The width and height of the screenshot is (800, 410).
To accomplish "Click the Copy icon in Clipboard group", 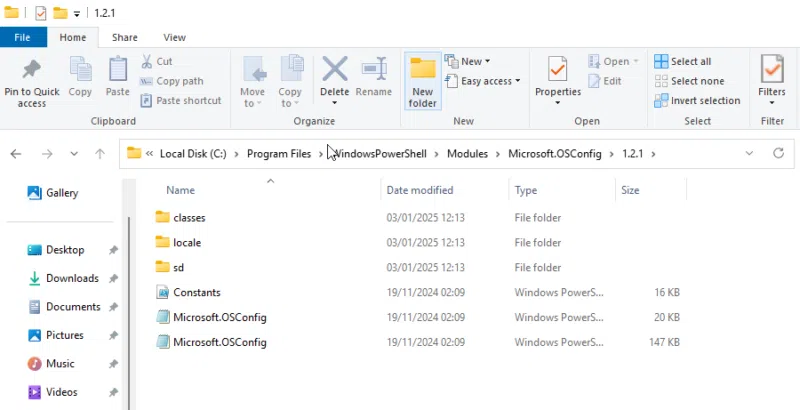I will tap(80, 69).
